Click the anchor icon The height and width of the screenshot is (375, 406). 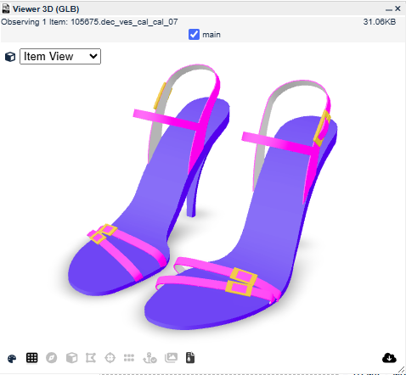click(x=150, y=358)
